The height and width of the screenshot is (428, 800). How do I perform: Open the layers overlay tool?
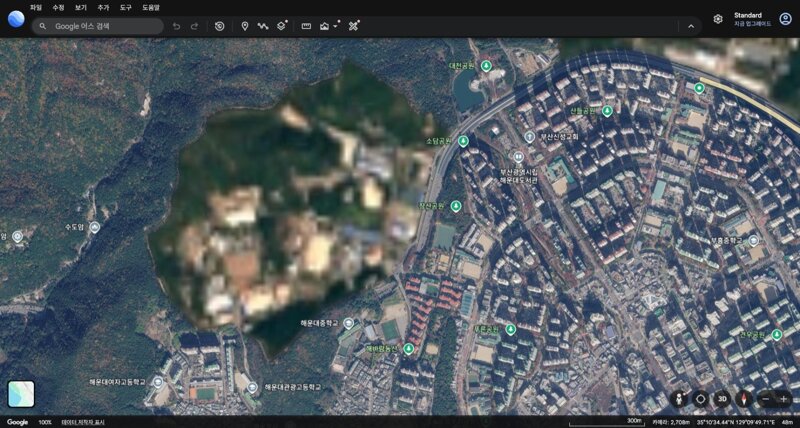[x=282, y=26]
